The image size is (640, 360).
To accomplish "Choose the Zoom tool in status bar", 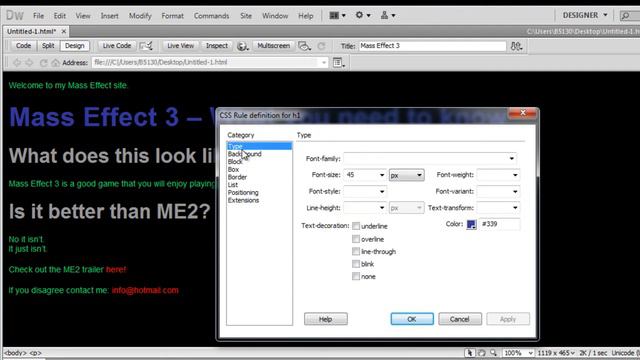I will tap(493, 353).
